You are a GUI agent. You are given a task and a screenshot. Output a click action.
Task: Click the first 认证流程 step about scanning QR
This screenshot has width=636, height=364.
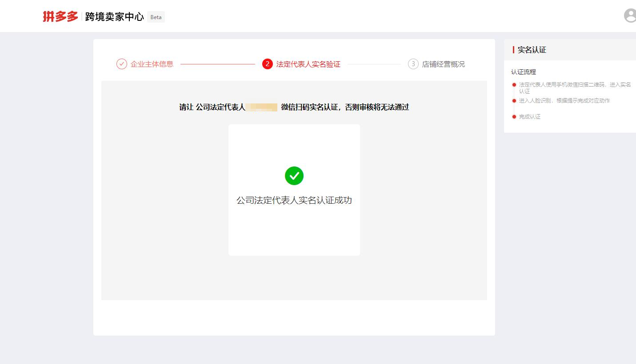point(573,87)
